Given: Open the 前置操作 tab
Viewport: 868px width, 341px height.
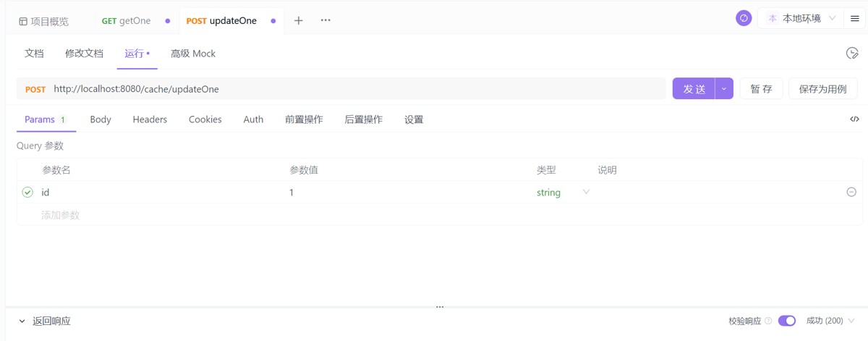Looking at the screenshot, I should 304,119.
